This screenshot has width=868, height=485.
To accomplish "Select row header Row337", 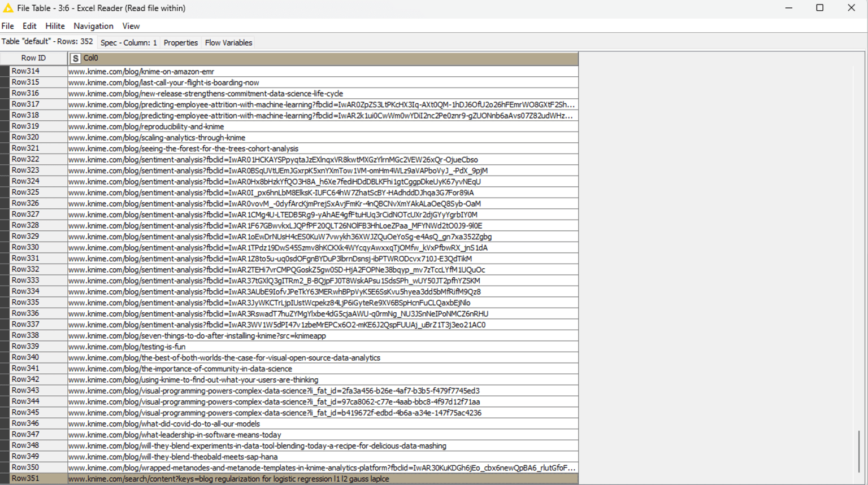I will point(34,325).
